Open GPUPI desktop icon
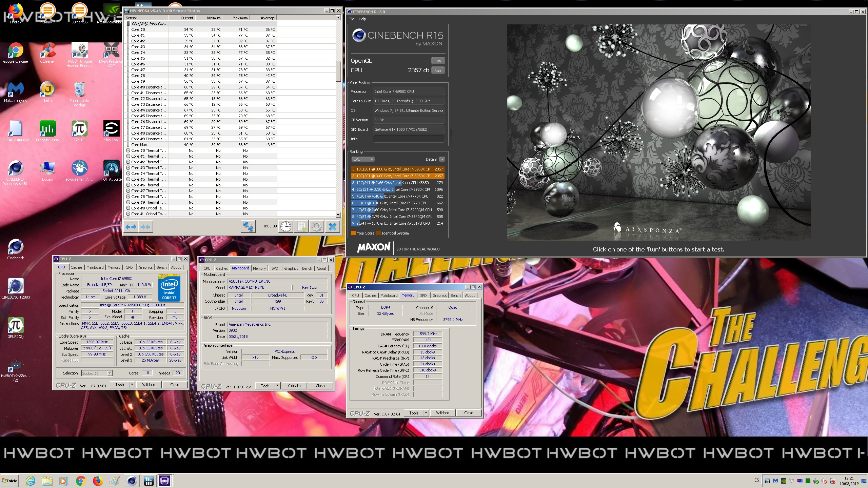 [x=79, y=131]
